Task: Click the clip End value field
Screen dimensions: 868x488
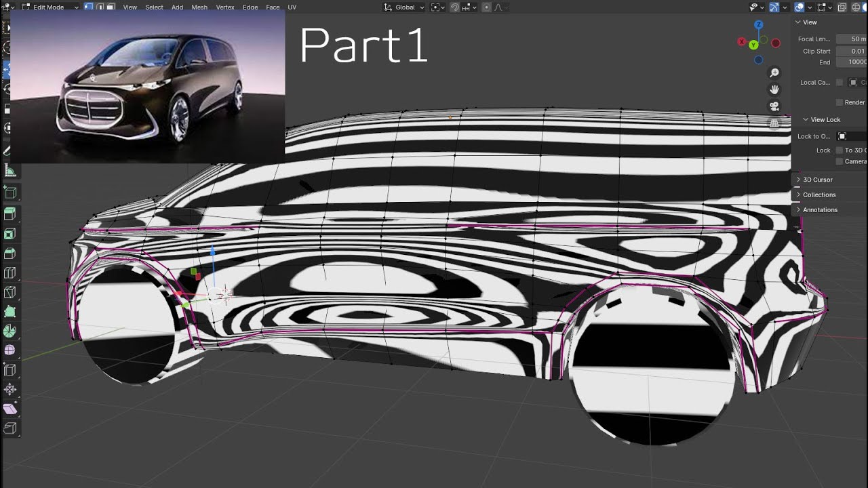Action: pos(852,62)
